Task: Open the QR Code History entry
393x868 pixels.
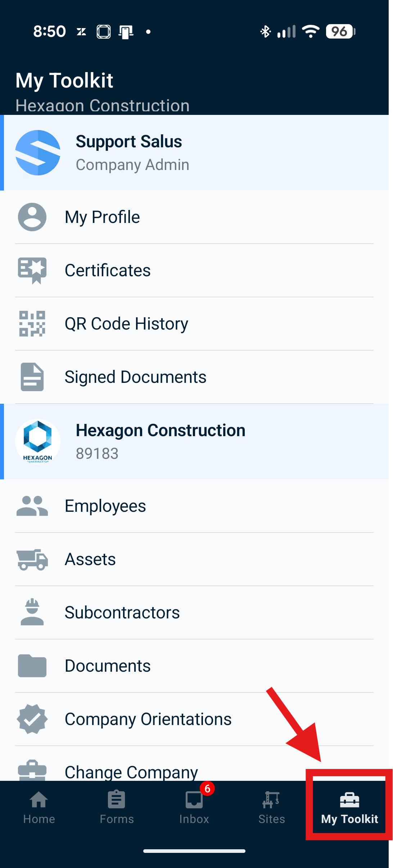Action: tap(126, 323)
